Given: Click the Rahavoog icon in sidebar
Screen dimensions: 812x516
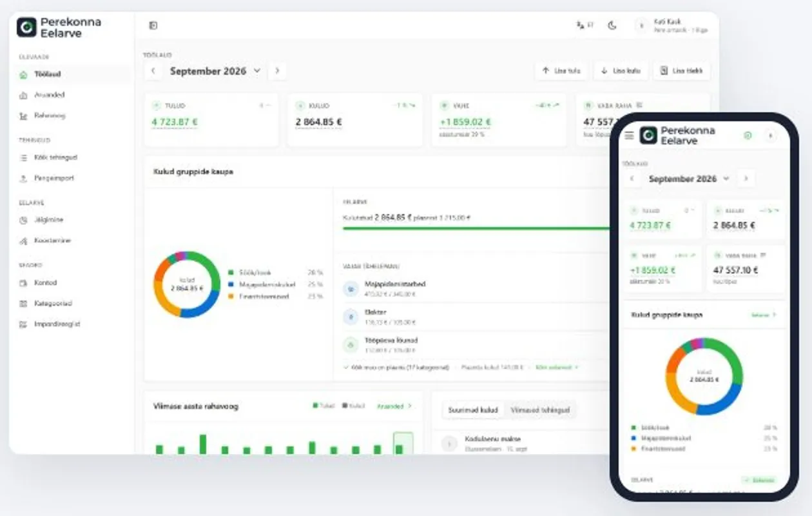Looking at the screenshot, I should point(23,115).
